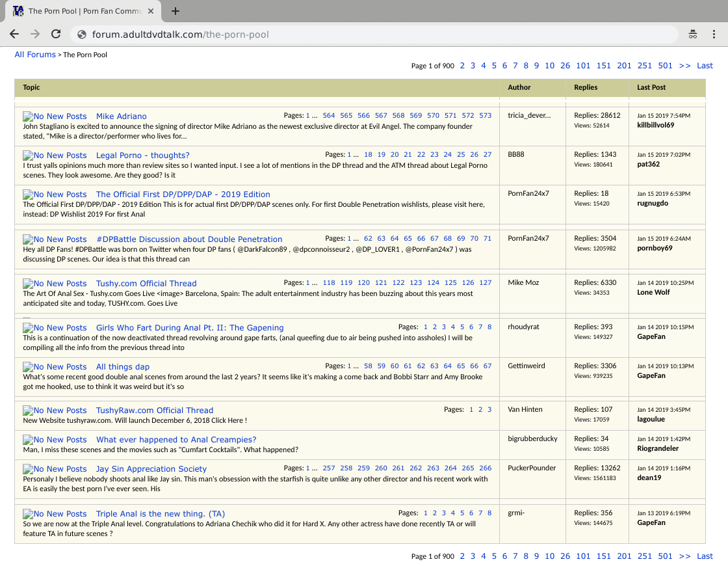The height and width of the screenshot is (566, 728).
Task: Click author name Van Hinten
Action: [525, 409]
